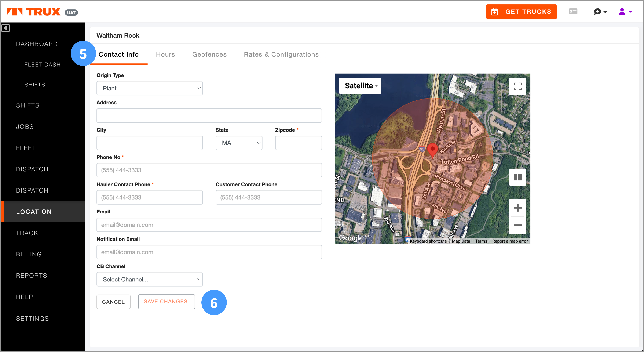Open the map Terms link

[481, 241]
